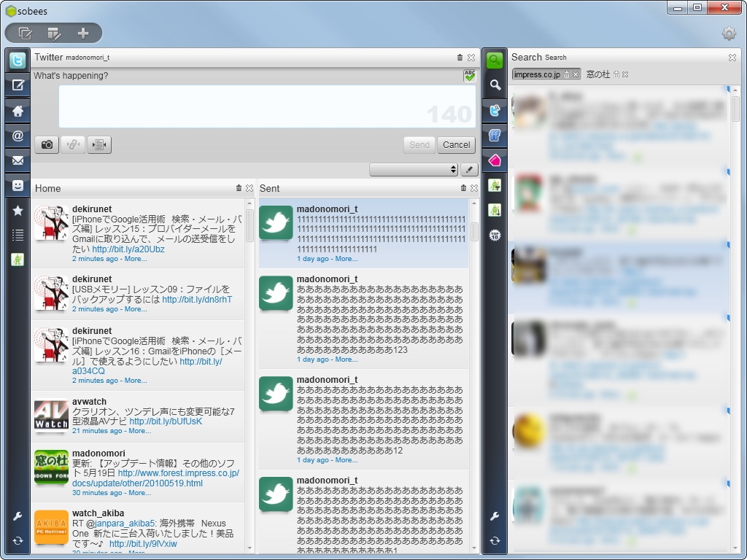
Task: Select the Twitter bird icon in left sidebar
Action: tap(16, 61)
